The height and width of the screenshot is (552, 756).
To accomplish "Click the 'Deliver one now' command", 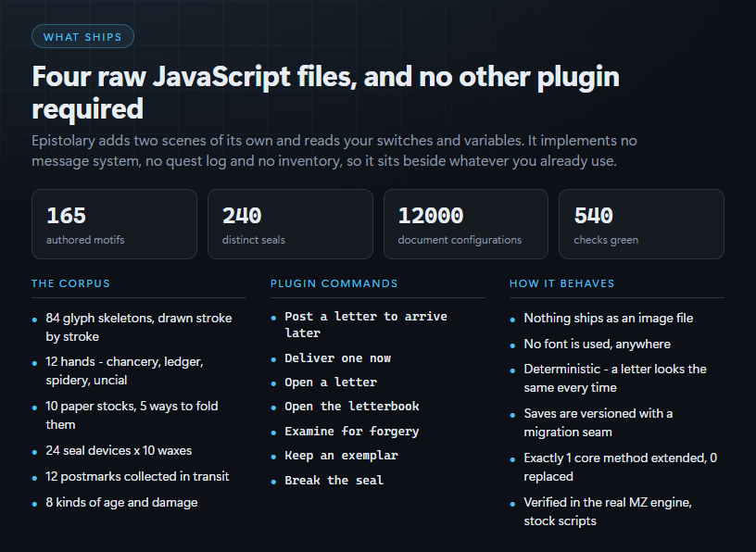I will point(337,358).
